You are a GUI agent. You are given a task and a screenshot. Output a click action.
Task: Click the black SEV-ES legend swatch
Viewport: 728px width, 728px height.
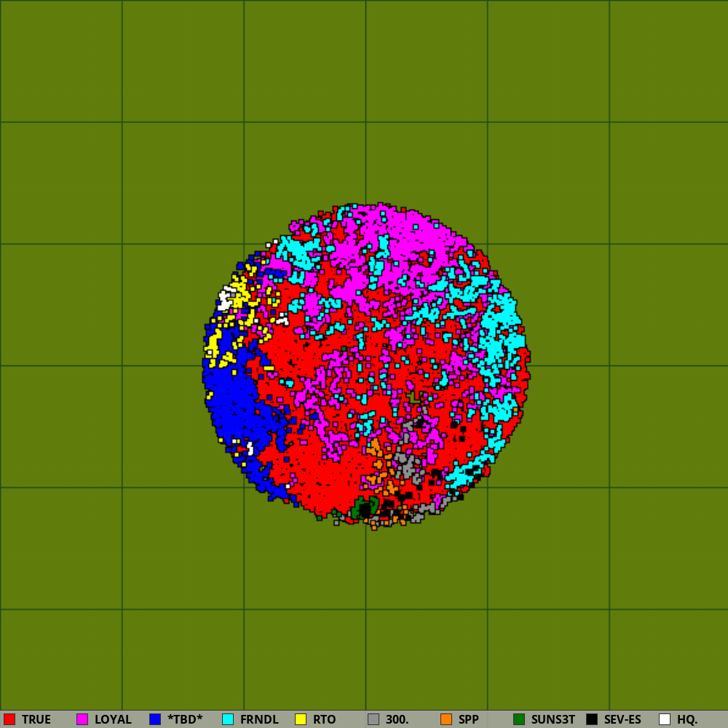point(592,719)
